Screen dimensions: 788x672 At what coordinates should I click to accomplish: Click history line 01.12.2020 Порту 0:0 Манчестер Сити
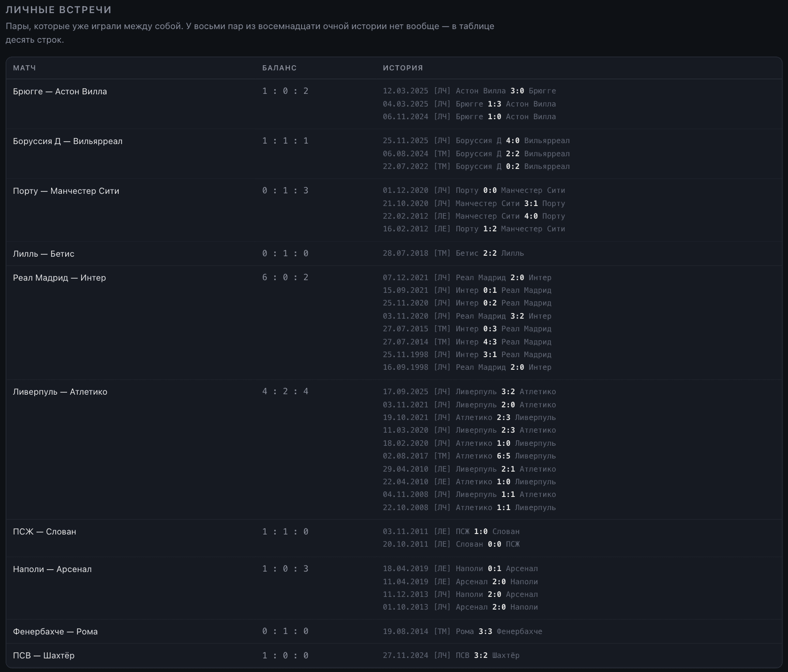pyautogui.click(x=474, y=191)
